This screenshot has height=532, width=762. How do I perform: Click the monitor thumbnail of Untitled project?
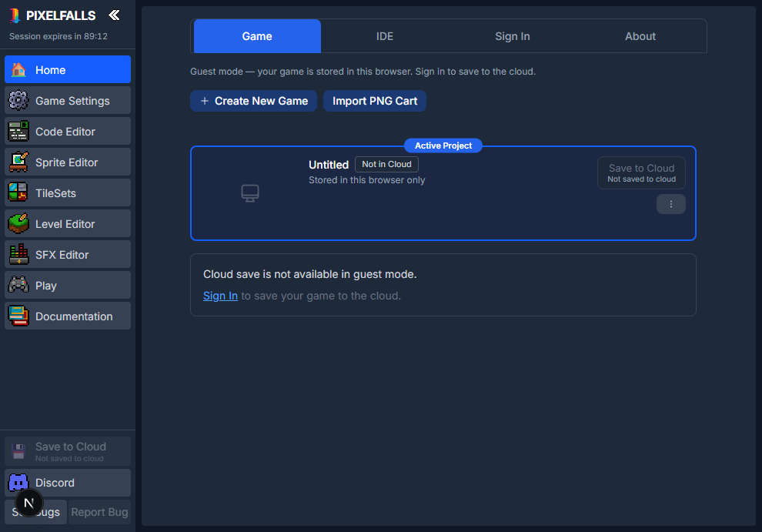coord(250,193)
